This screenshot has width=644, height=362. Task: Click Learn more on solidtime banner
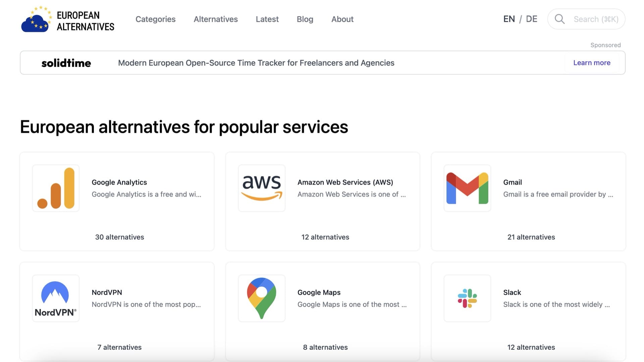coord(592,63)
